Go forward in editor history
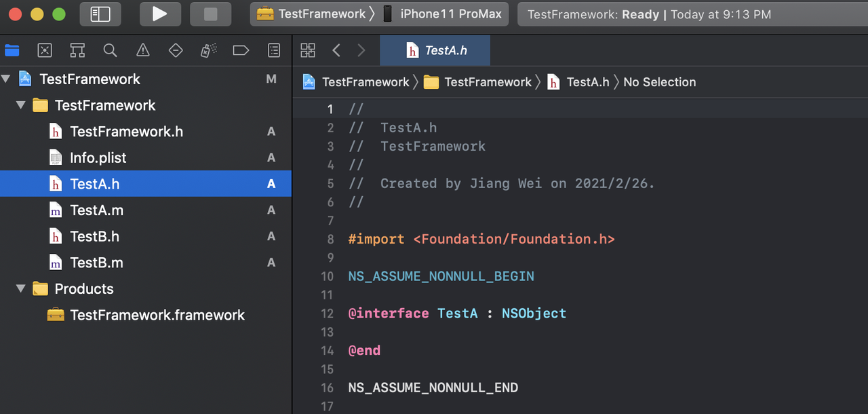This screenshot has width=868, height=414. tap(361, 50)
